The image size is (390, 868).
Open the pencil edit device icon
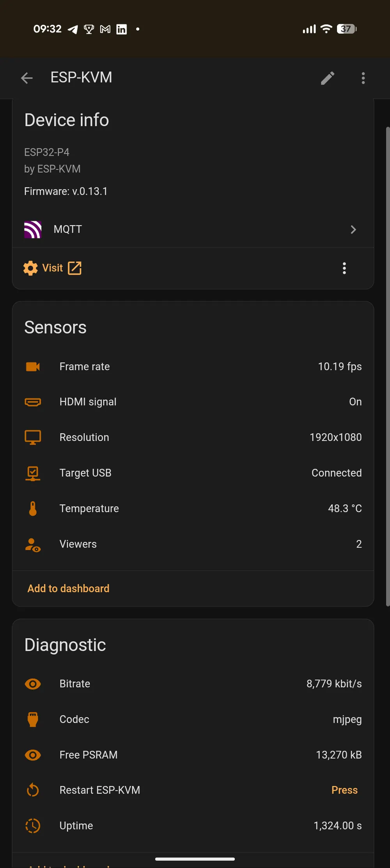(x=328, y=78)
